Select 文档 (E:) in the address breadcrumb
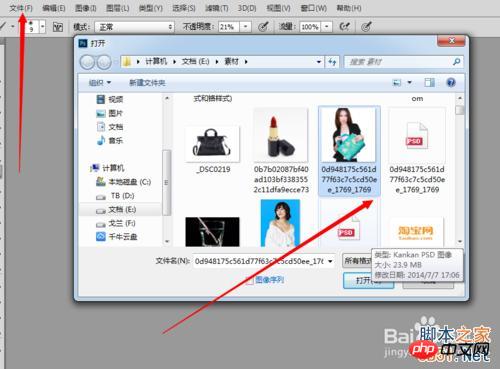Screen dimensions: 500x369 click(x=195, y=62)
